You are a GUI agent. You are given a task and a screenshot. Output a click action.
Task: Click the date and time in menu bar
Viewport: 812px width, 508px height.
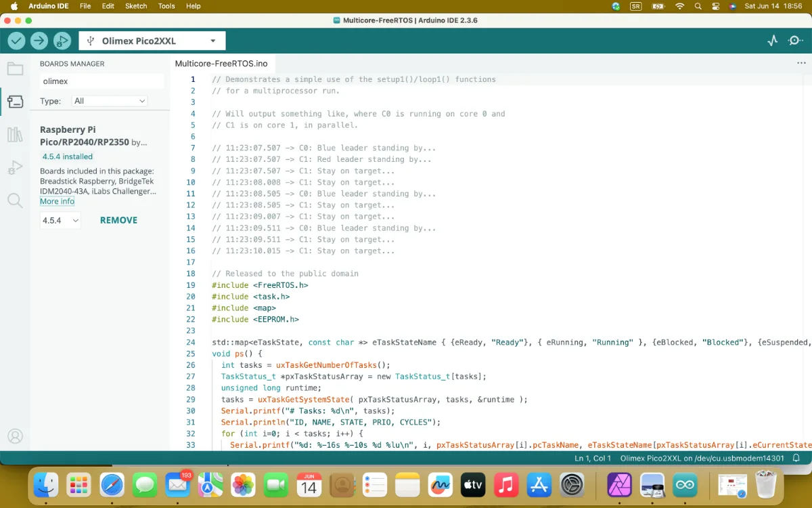click(x=773, y=6)
